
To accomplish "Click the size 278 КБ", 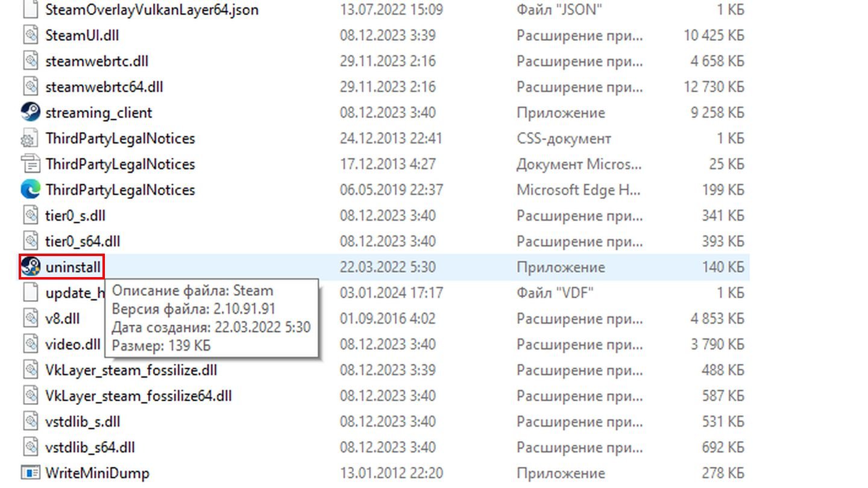I will pyautogui.click(x=723, y=473).
